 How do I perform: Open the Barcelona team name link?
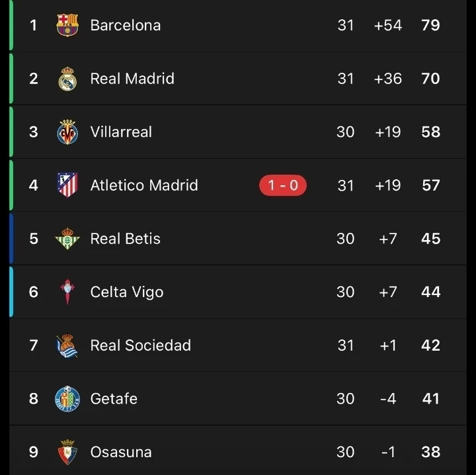coord(126,25)
